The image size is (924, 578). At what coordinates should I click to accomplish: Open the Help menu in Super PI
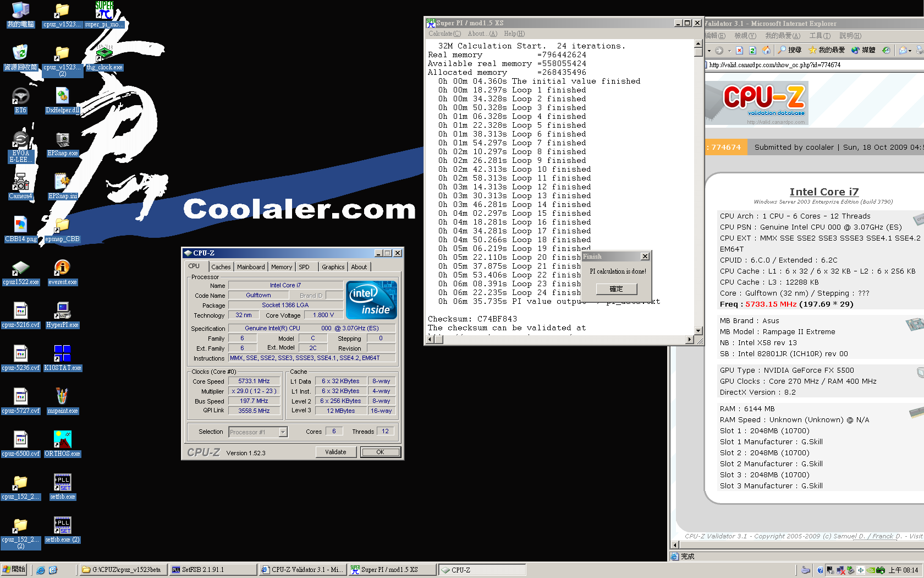[514, 34]
